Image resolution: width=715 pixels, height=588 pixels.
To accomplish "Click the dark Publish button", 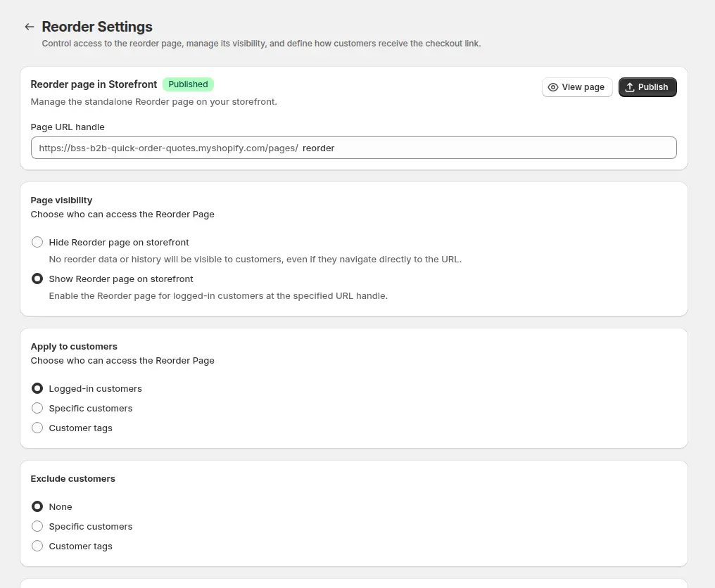I will [x=647, y=87].
